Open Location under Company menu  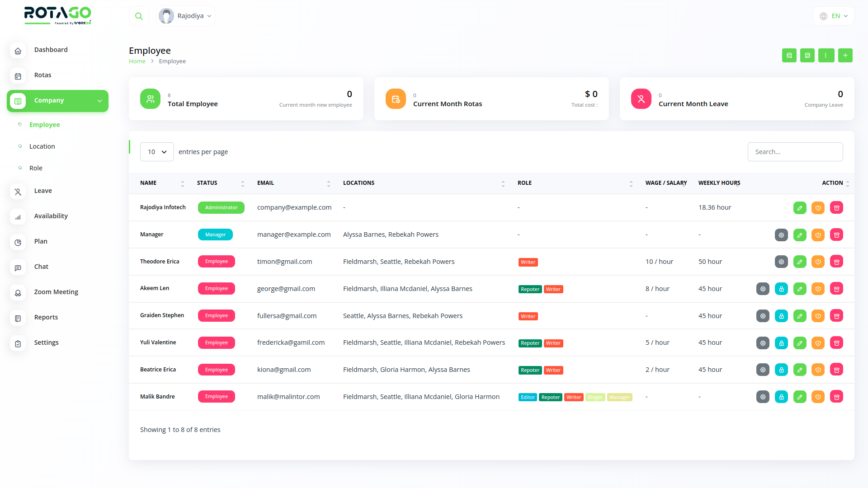42,146
